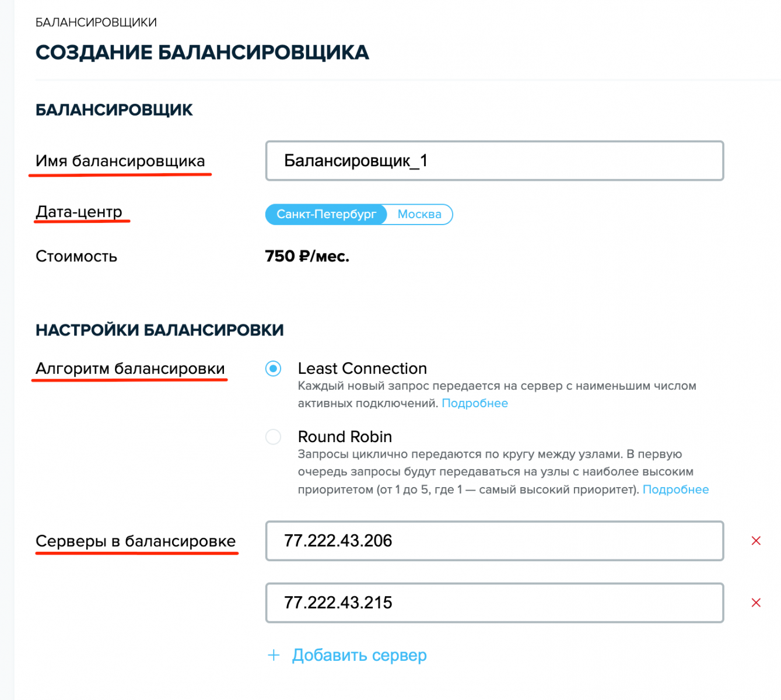Click the Least Connection label
781x700 pixels.
[362, 369]
